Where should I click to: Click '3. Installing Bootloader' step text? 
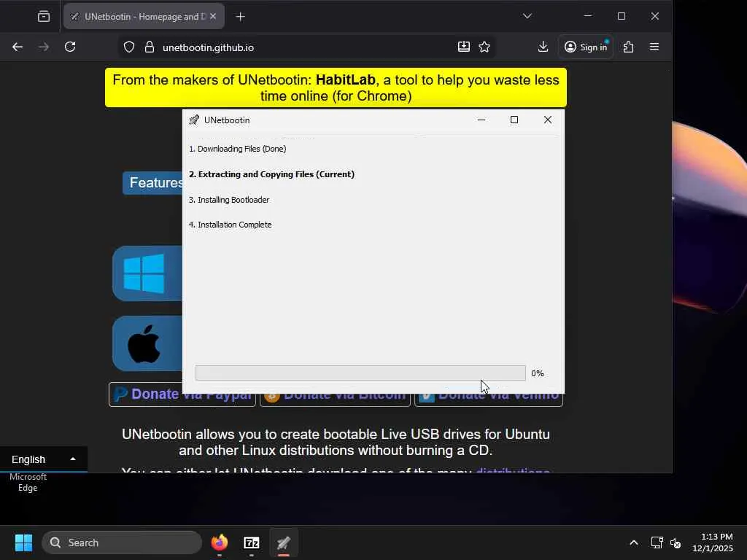pyautogui.click(x=228, y=200)
